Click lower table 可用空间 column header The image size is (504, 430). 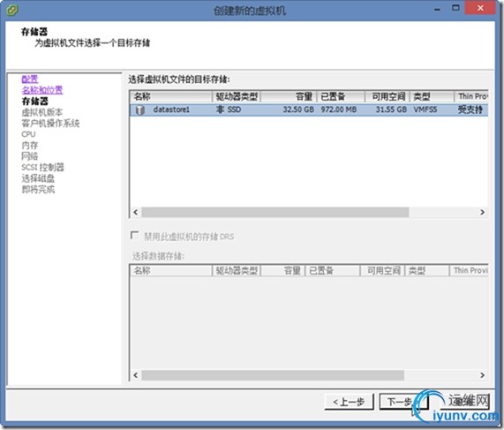[x=382, y=270]
